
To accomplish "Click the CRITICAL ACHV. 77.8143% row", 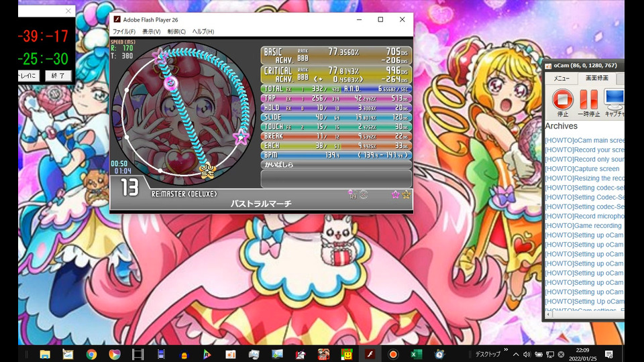I will (336, 74).
